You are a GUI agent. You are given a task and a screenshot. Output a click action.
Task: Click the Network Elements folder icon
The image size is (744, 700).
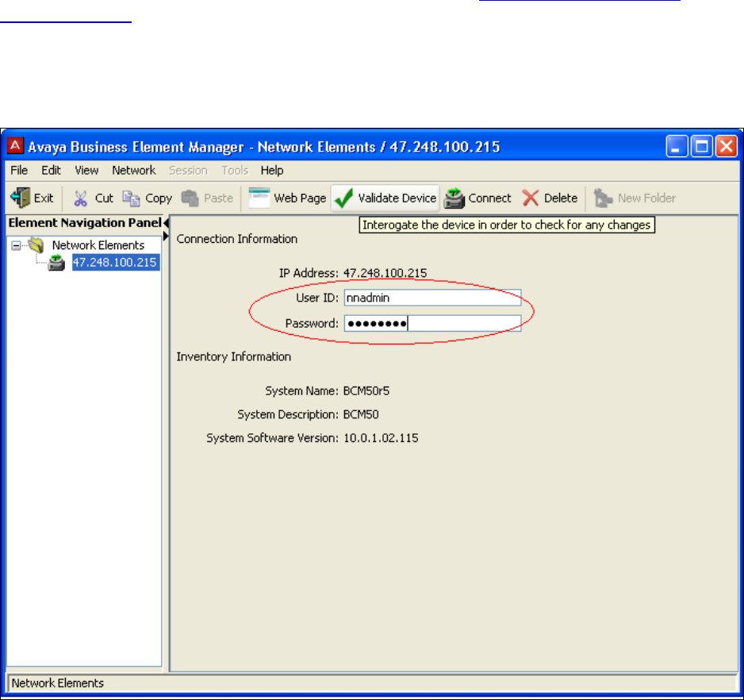[36, 245]
